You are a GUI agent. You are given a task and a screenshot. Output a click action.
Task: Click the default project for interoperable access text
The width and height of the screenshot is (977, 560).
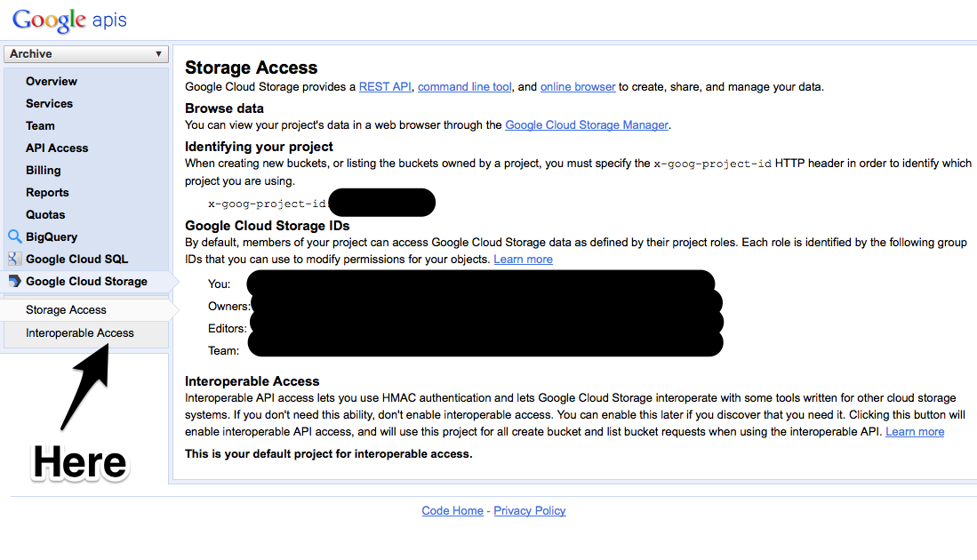[x=328, y=454]
